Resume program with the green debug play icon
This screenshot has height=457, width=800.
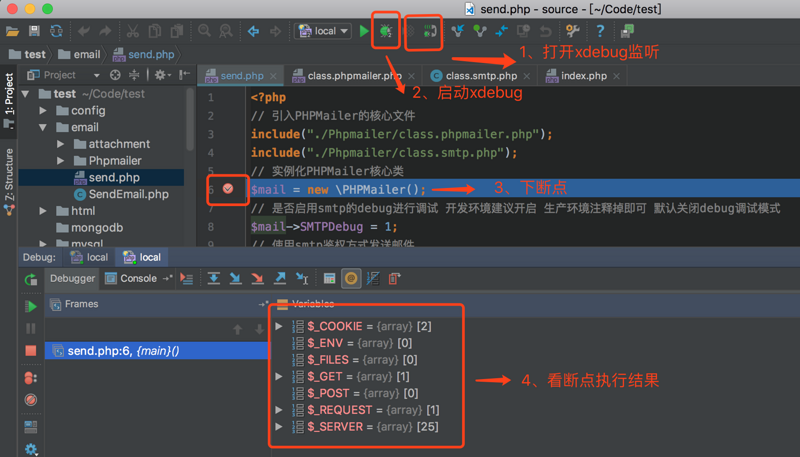(31, 305)
